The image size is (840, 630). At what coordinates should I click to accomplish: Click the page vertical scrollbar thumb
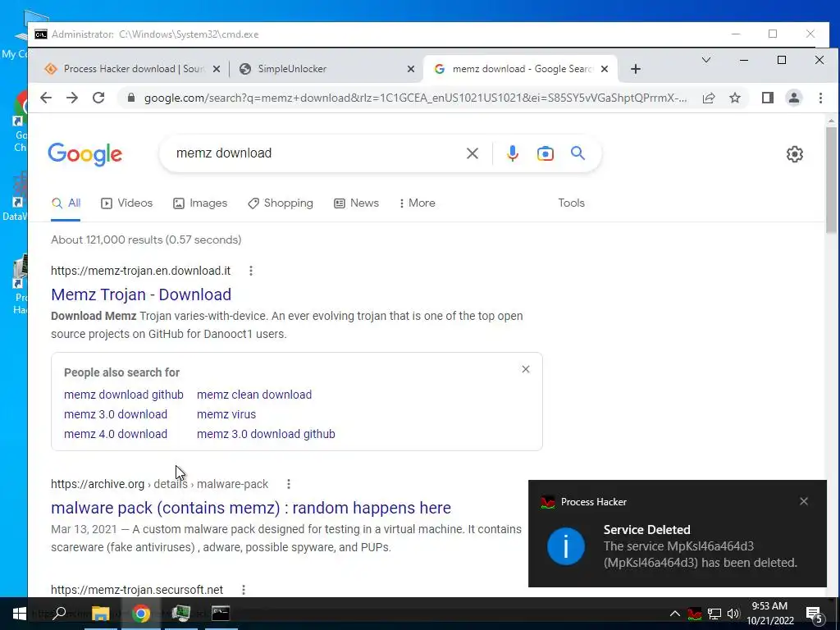point(831,180)
